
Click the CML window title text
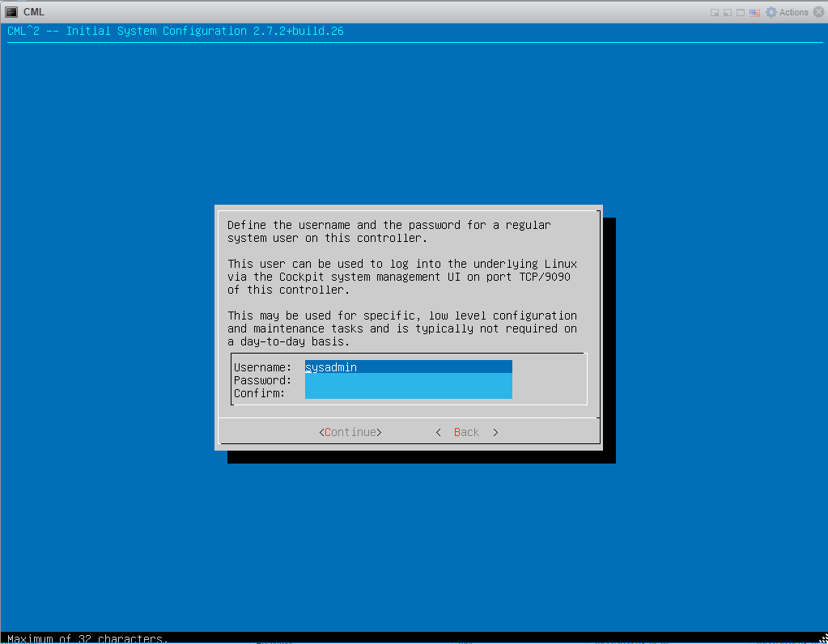[x=34, y=11]
